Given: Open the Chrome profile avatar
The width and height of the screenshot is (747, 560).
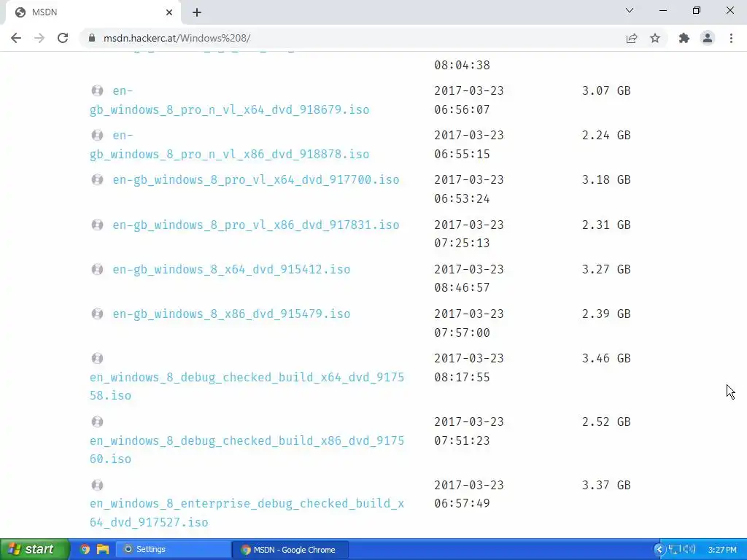Looking at the screenshot, I should pos(708,38).
